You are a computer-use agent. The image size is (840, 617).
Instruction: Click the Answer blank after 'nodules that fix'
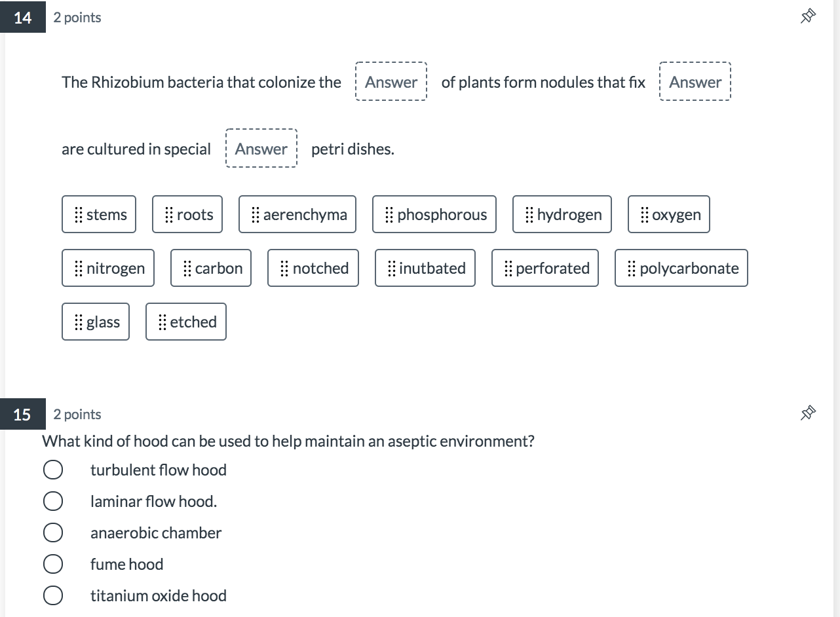pyautogui.click(x=695, y=82)
